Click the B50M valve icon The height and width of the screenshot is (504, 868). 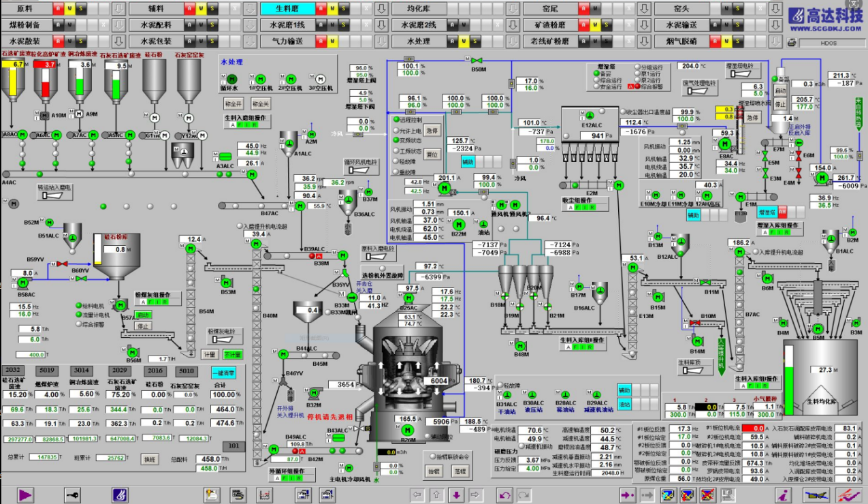(x=478, y=60)
